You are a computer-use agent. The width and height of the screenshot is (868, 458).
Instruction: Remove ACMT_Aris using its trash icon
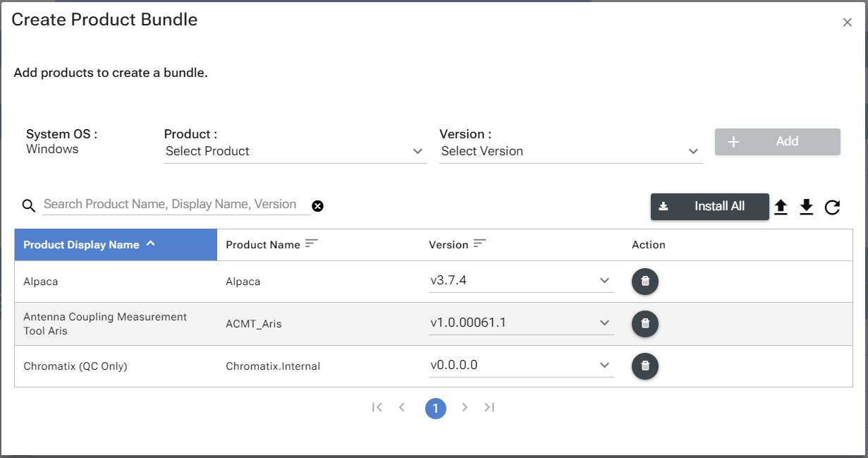(644, 324)
